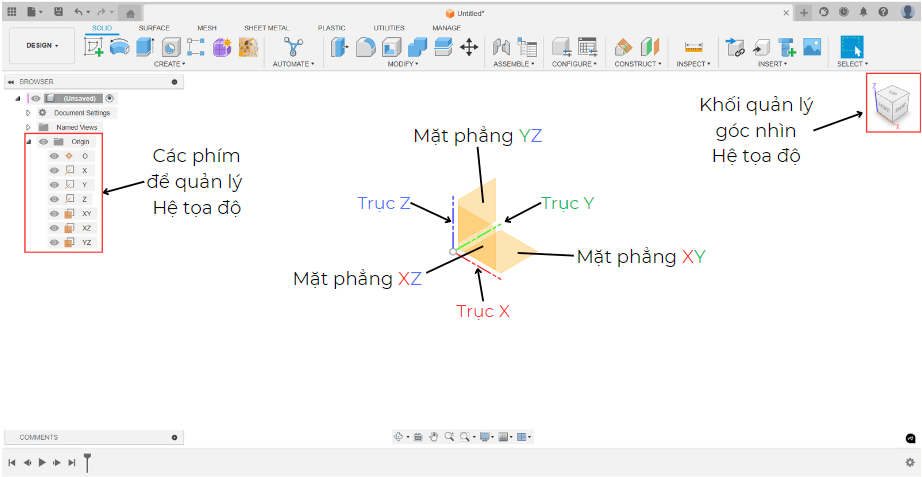Click the Create Sketch tool icon

click(95, 46)
